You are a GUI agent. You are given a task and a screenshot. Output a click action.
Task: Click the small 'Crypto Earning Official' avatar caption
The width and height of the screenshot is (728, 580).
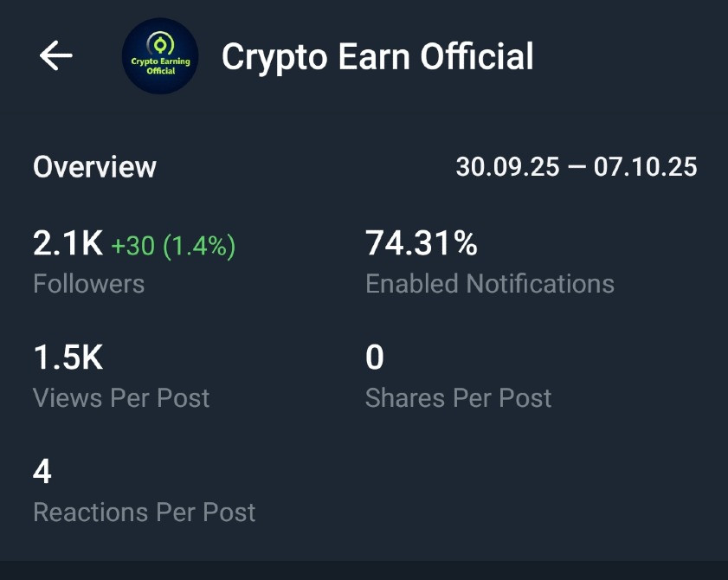point(160,66)
